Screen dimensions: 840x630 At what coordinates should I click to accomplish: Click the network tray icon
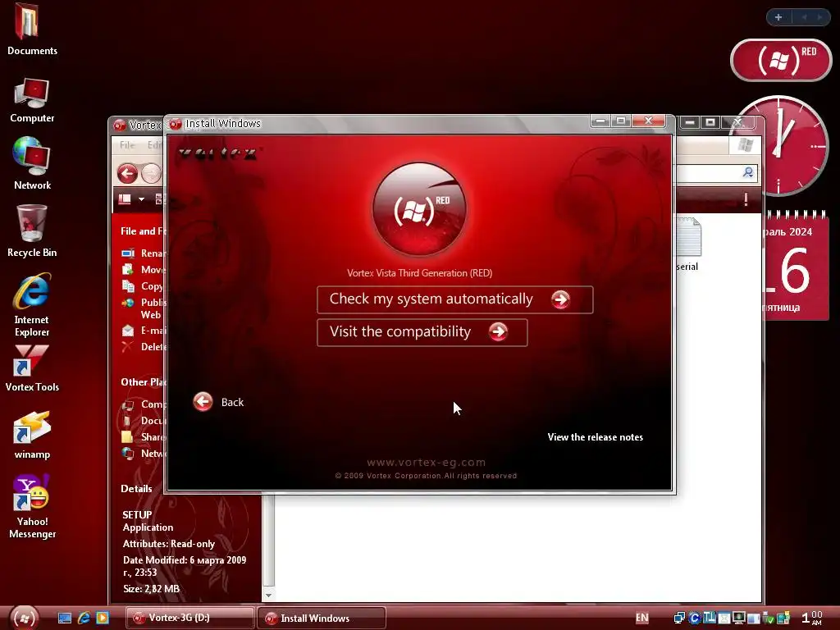(x=679, y=619)
